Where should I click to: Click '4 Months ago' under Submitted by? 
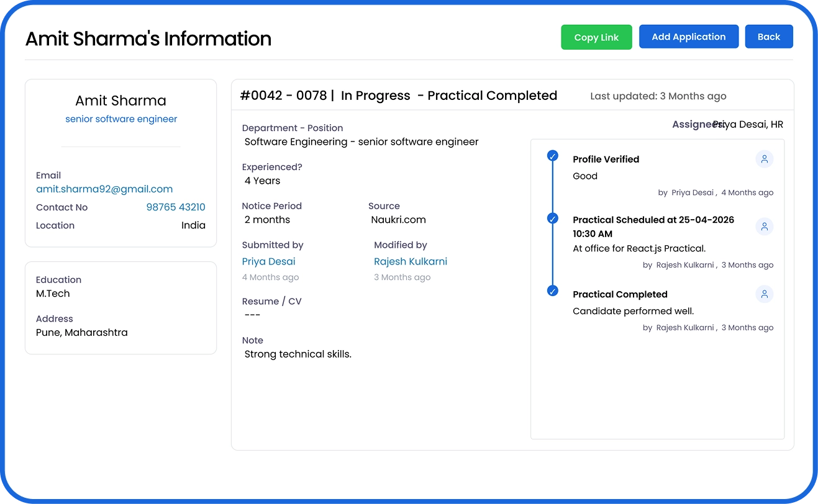271,277
